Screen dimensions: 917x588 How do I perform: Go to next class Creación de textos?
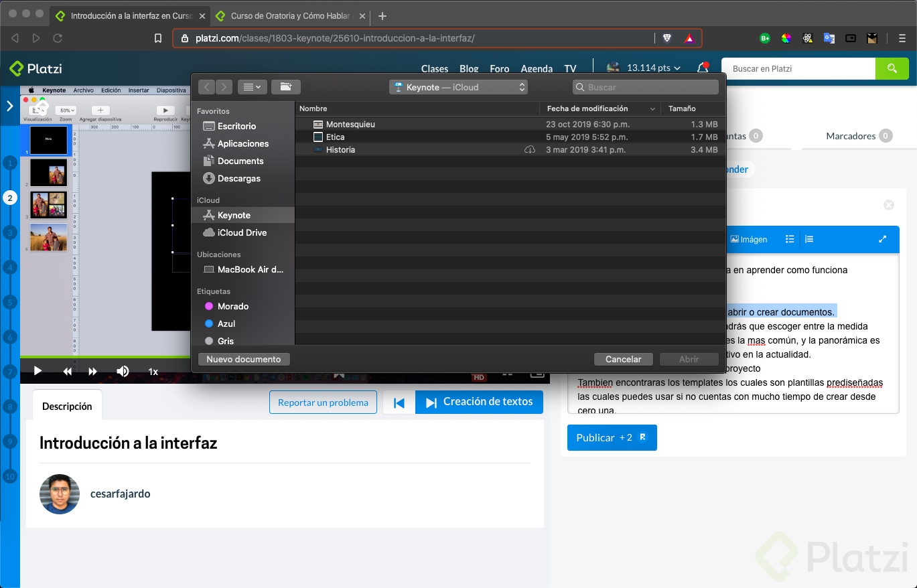point(480,402)
